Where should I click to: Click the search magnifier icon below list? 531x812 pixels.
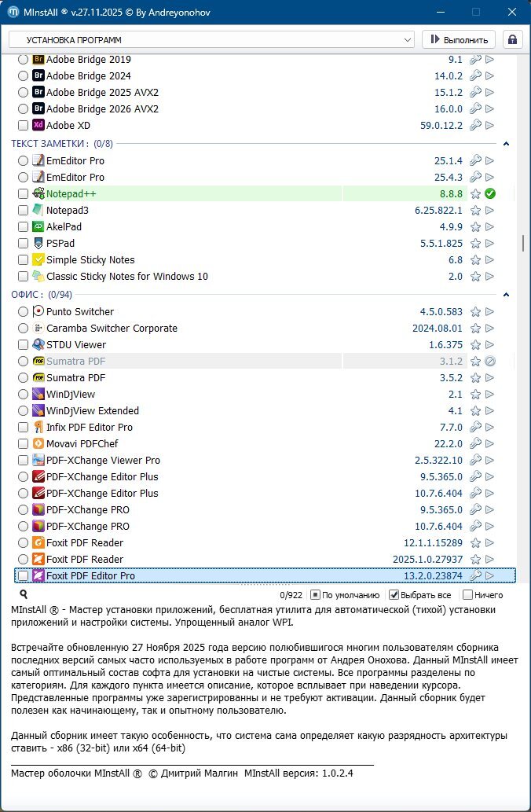click(x=24, y=595)
